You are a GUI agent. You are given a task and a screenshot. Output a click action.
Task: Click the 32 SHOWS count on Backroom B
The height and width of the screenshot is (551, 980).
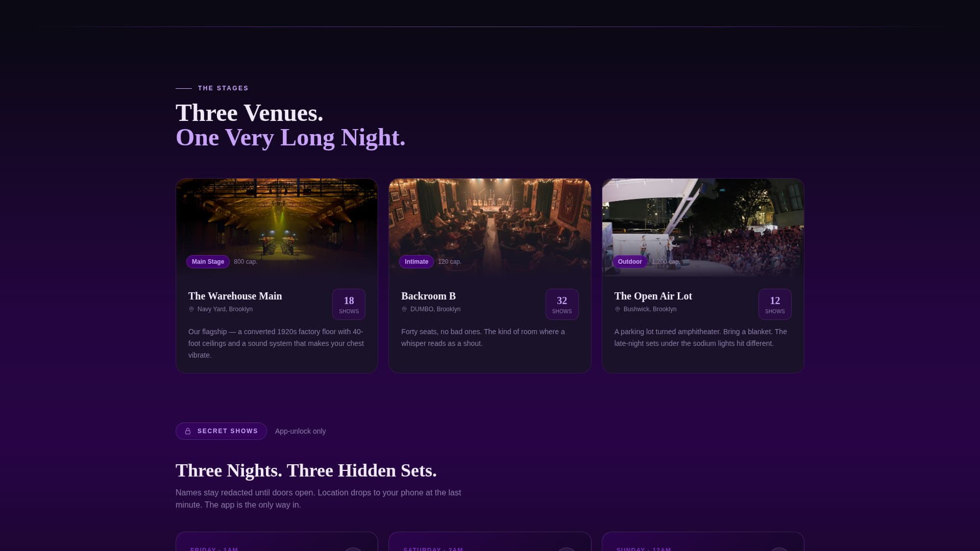point(562,305)
